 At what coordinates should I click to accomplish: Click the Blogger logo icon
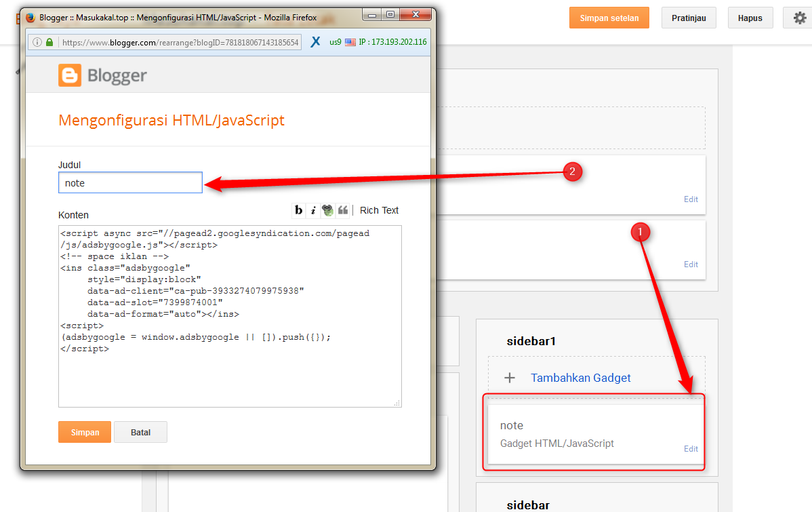(69, 75)
